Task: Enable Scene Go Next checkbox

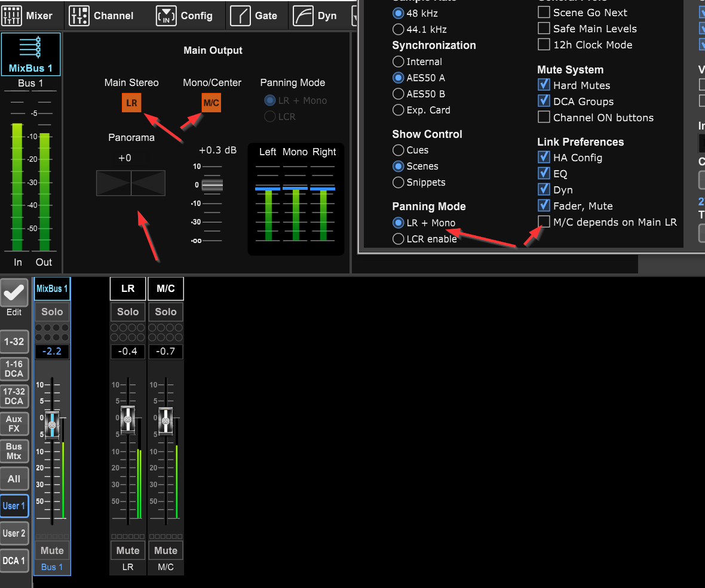Action: pyautogui.click(x=544, y=13)
